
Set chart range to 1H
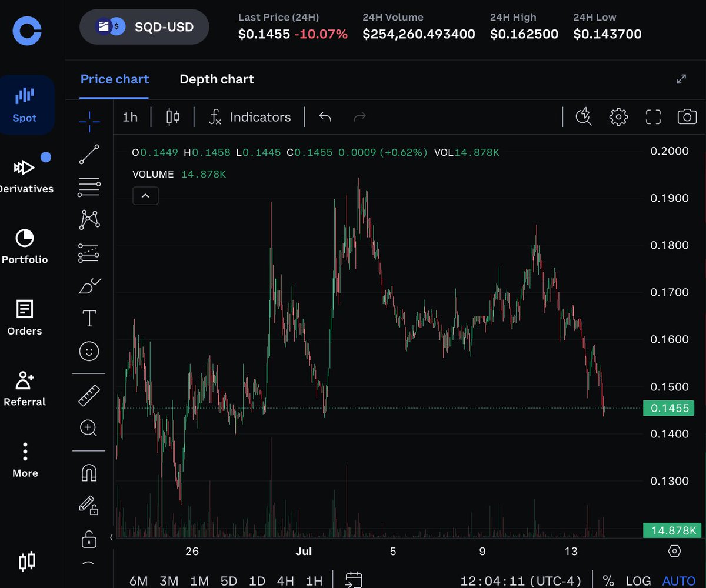[x=314, y=581]
